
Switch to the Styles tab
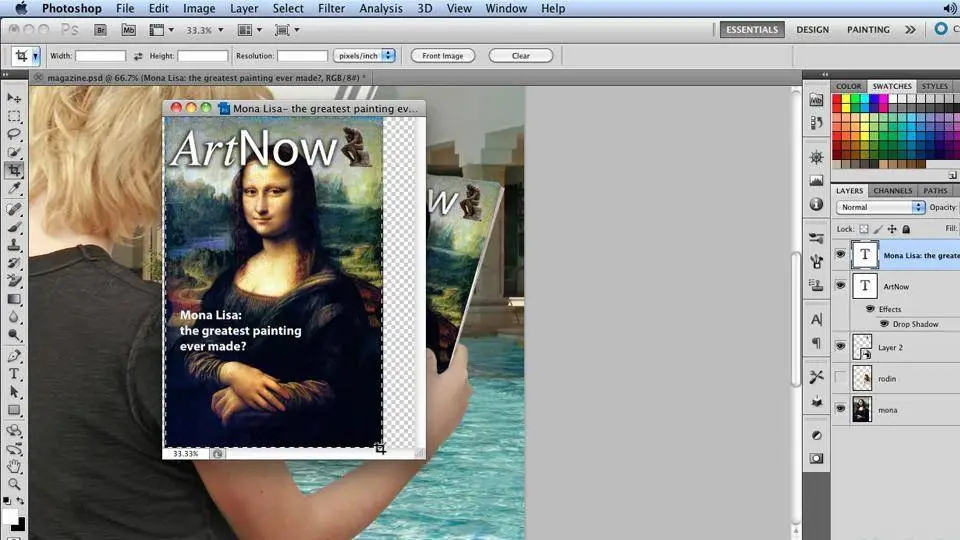(934, 86)
